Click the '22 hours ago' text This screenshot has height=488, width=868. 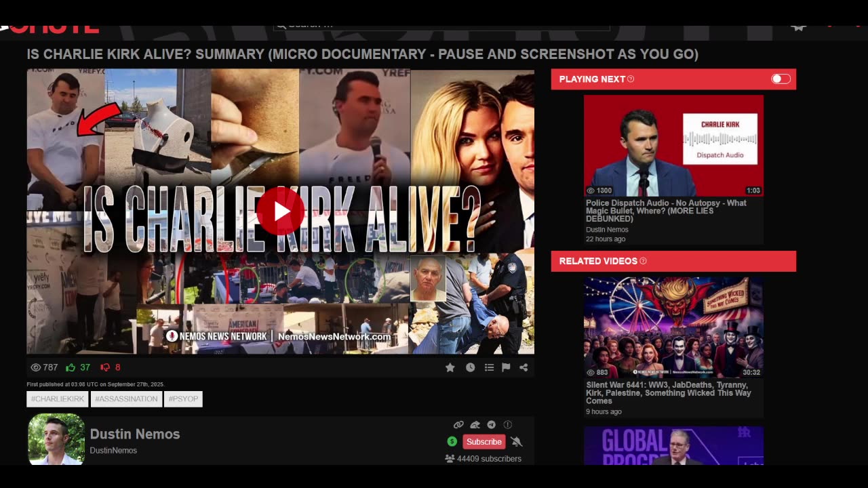click(x=606, y=239)
